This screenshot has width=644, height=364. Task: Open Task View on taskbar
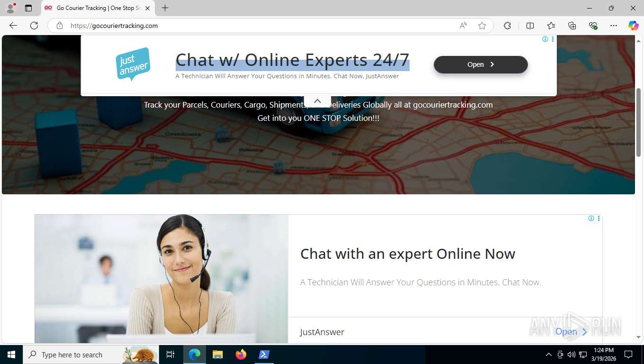pos(170,355)
